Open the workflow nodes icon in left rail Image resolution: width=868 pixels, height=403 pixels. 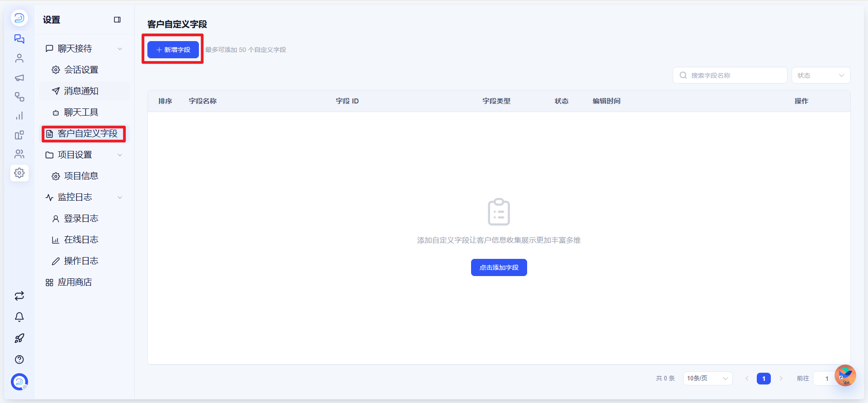click(x=19, y=97)
